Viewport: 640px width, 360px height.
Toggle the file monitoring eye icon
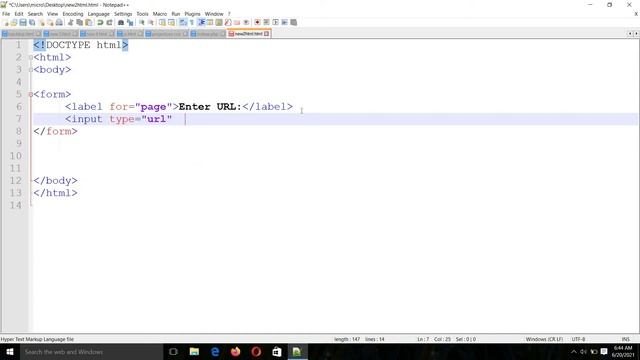(x=246, y=22)
